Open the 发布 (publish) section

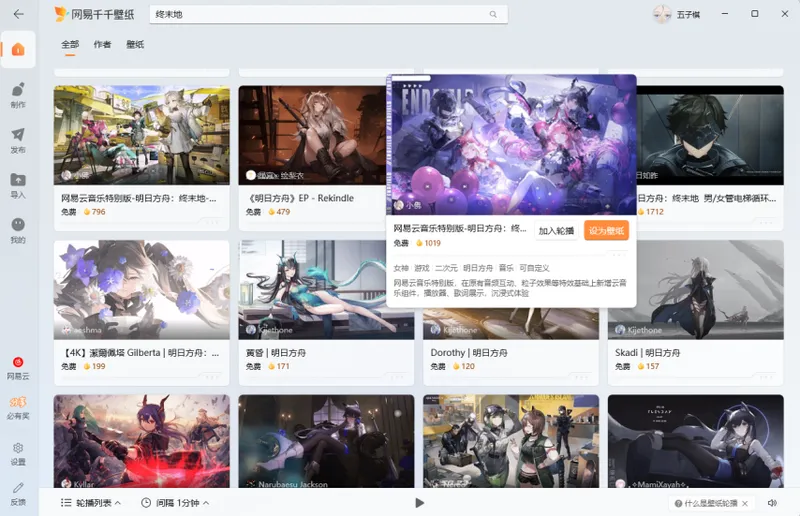point(18,140)
